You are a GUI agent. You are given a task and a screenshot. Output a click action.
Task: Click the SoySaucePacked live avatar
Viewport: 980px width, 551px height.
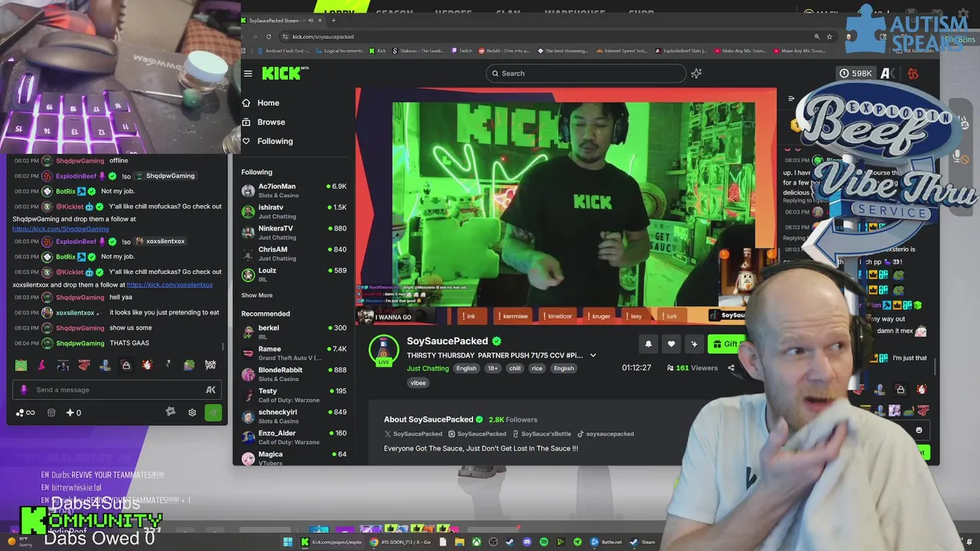click(x=384, y=350)
